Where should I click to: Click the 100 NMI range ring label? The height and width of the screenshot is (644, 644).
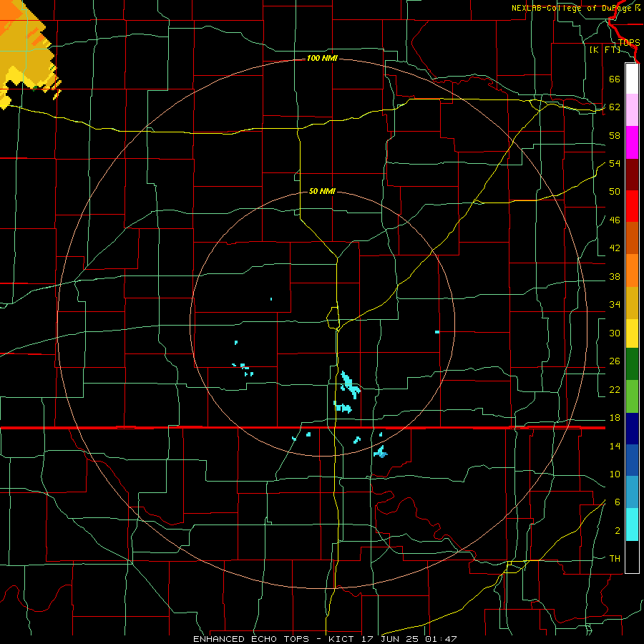[x=322, y=59]
